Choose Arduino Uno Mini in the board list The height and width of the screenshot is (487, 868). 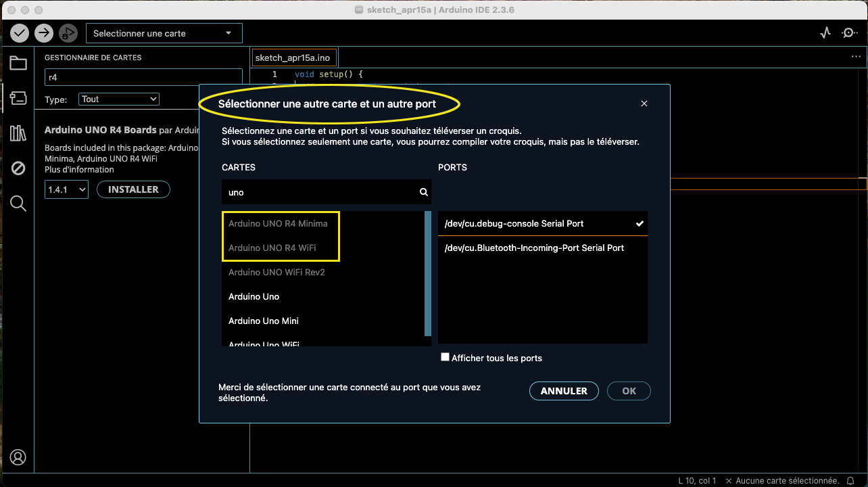point(264,321)
